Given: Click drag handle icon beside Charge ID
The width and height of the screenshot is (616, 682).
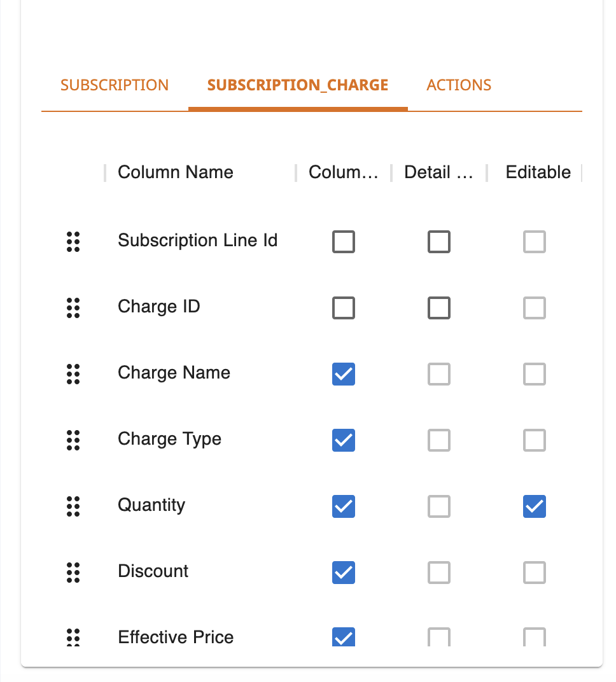Looking at the screenshot, I should point(73,308).
